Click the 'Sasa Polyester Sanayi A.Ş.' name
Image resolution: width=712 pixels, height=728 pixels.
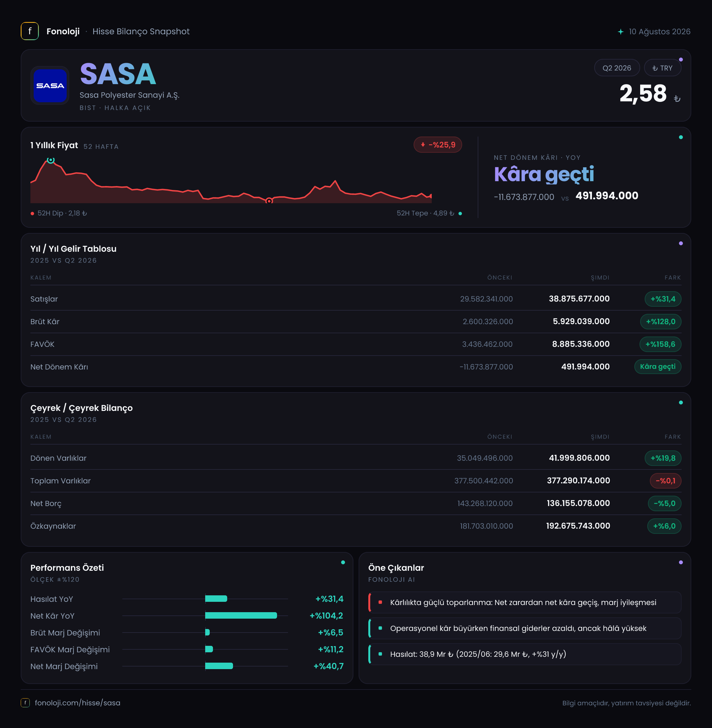coord(129,95)
